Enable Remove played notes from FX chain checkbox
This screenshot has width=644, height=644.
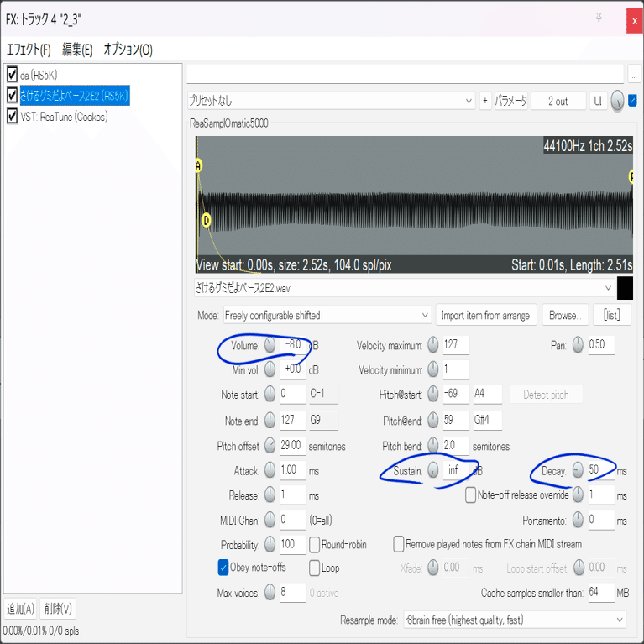(x=398, y=544)
